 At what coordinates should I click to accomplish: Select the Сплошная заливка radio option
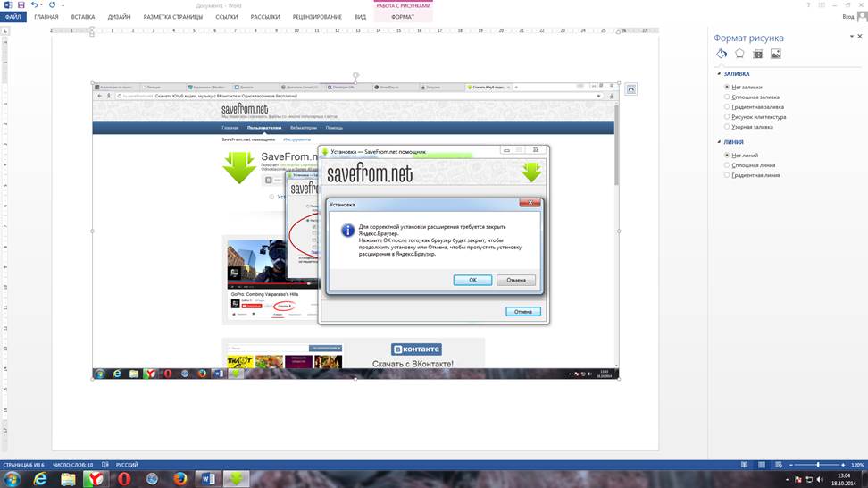pos(727,97)
